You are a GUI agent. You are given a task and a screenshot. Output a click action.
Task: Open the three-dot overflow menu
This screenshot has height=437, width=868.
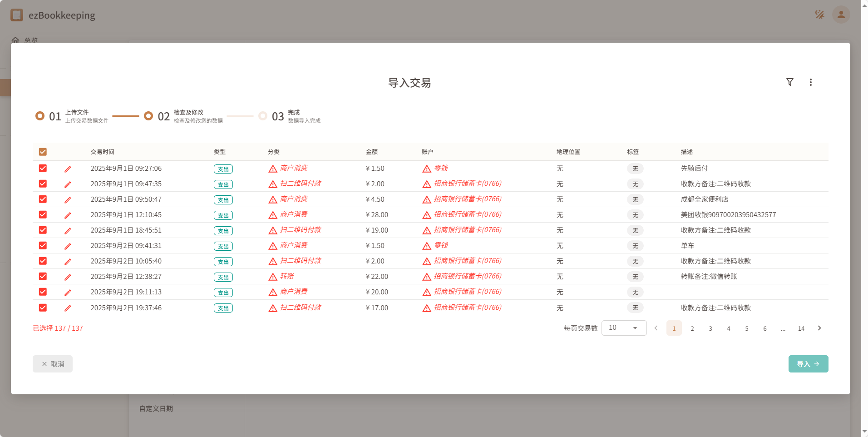click(811, 82)
